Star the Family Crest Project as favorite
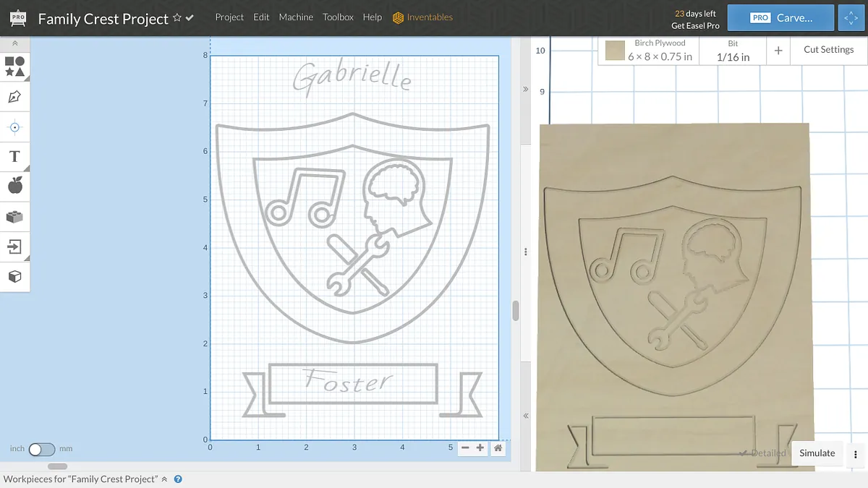868x488 pixels. [x=177, y=18]
